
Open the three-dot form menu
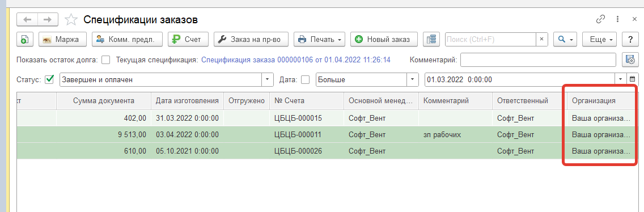617,19
